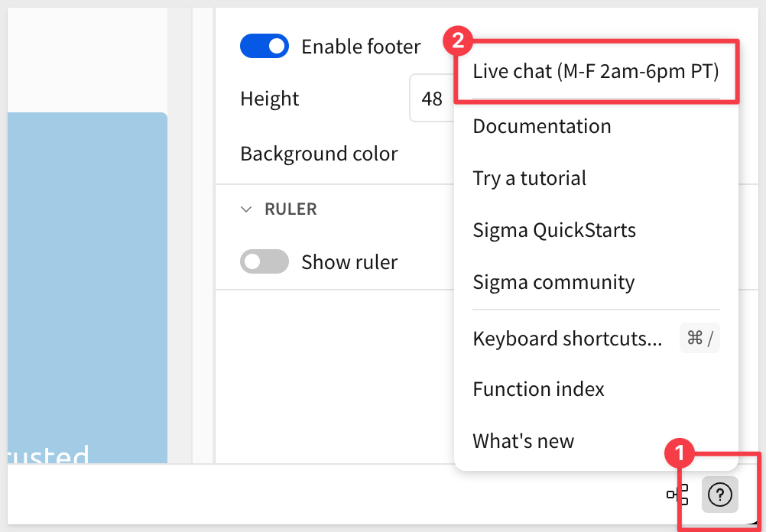Turn on the Show ruler switch

(264, 262)
